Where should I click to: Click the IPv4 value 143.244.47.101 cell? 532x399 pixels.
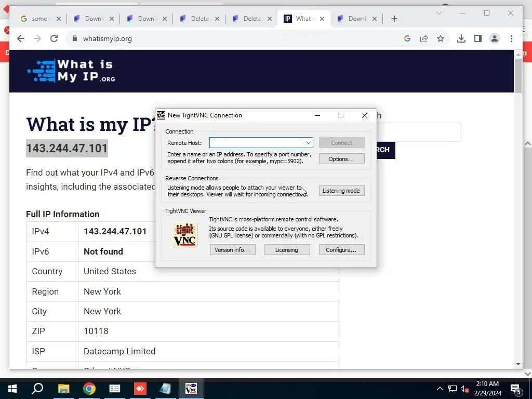click(115, 231)
